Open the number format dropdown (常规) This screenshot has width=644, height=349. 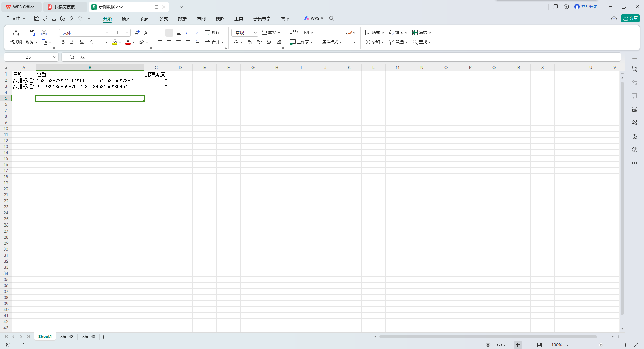click(255, 33)
